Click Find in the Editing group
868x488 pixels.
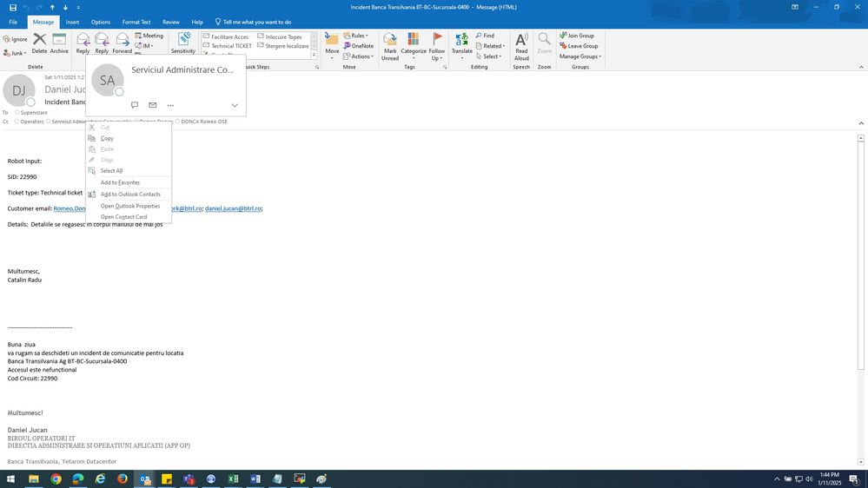[x=485, y=36]
